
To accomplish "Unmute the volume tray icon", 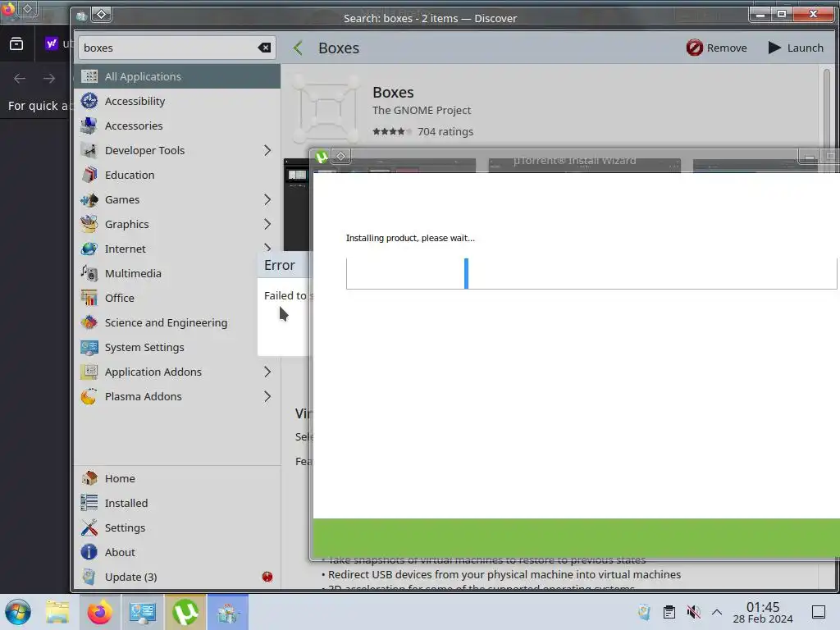I will (x=694, y=612).
